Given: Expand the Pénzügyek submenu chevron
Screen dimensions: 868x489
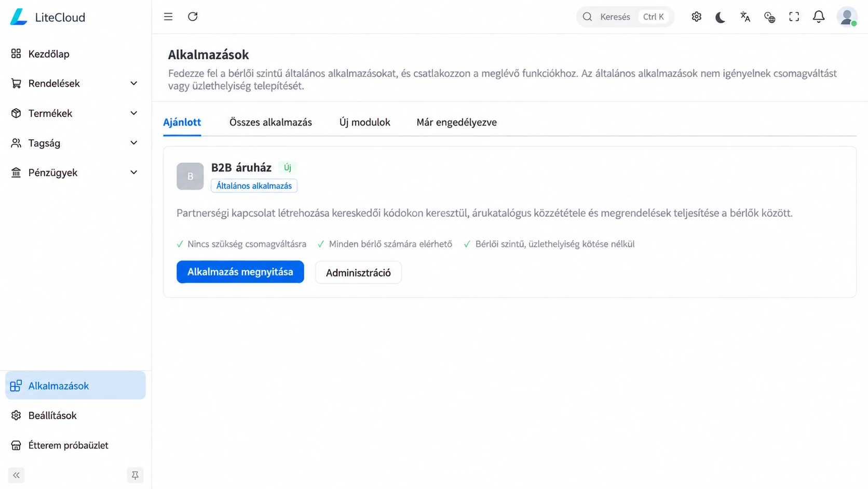Looking at the screenshot, I should coord(134,173).
